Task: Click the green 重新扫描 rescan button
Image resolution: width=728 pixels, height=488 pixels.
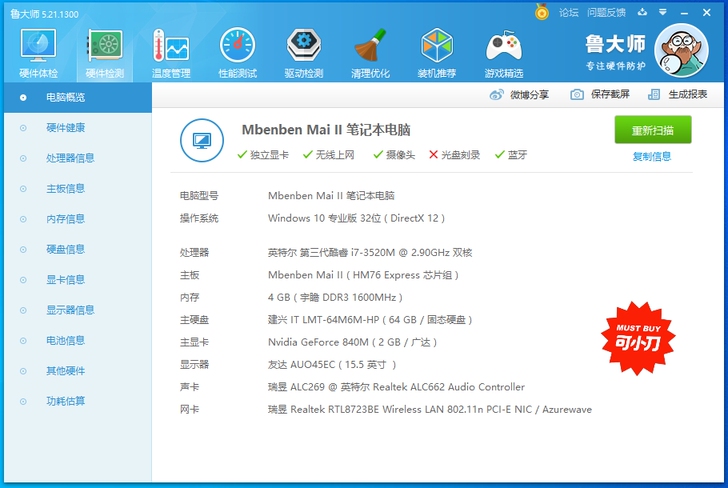Action: coord(653,130)
